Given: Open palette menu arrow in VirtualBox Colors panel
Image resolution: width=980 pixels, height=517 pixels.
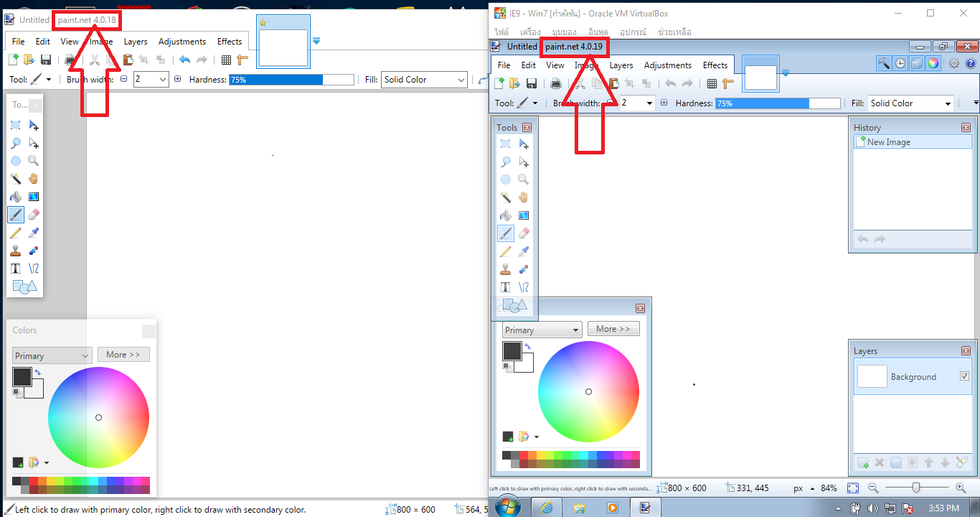Looking at the screenshot, I should click(536, 437).
